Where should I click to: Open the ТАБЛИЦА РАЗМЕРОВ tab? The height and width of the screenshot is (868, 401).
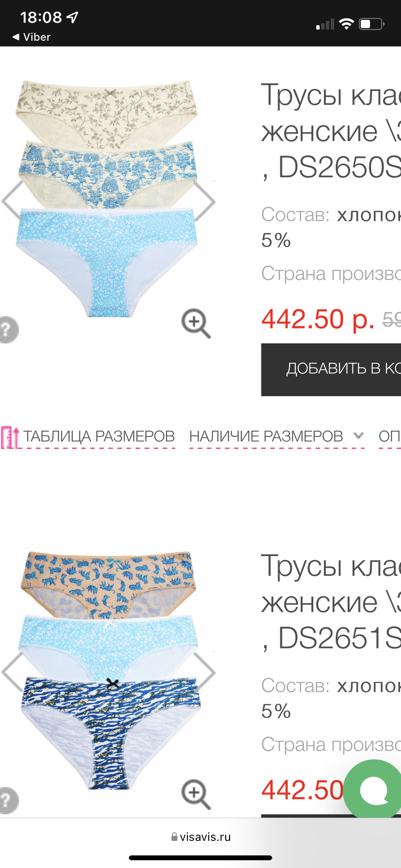point(99,436)
